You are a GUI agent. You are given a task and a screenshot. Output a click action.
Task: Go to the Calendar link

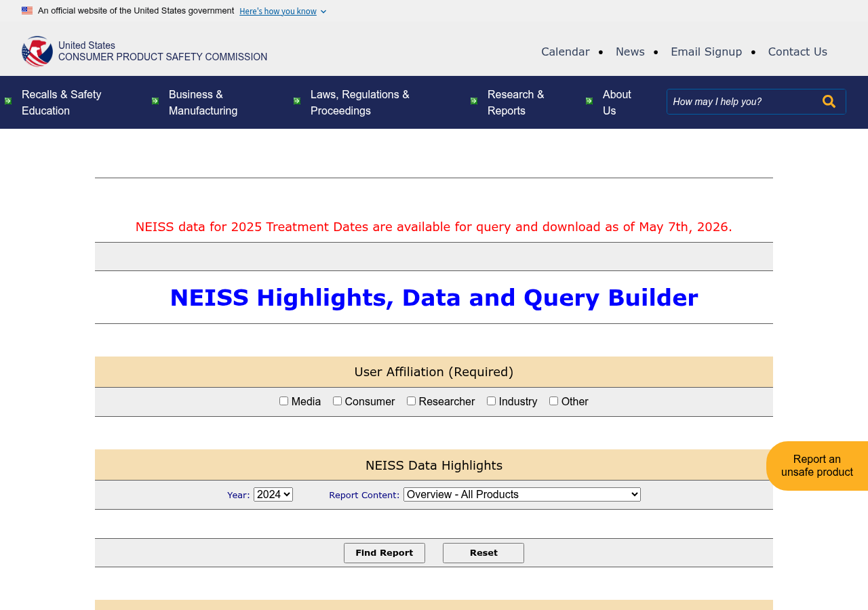tap(566, 52)
